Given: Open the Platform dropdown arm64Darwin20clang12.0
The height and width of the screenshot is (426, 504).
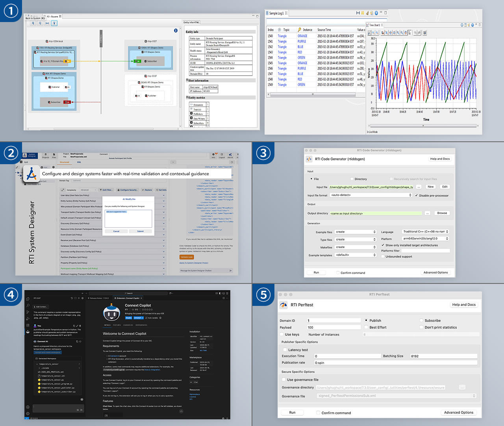Looking at the screenshot, I should (425, 239).
